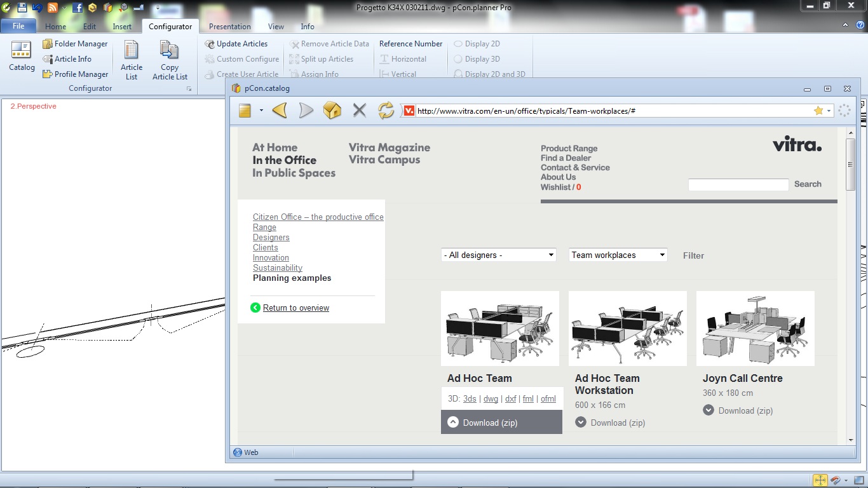Click the Vitra logo
868x488 pixels.
pyautogui.click(x=797, y=145)
